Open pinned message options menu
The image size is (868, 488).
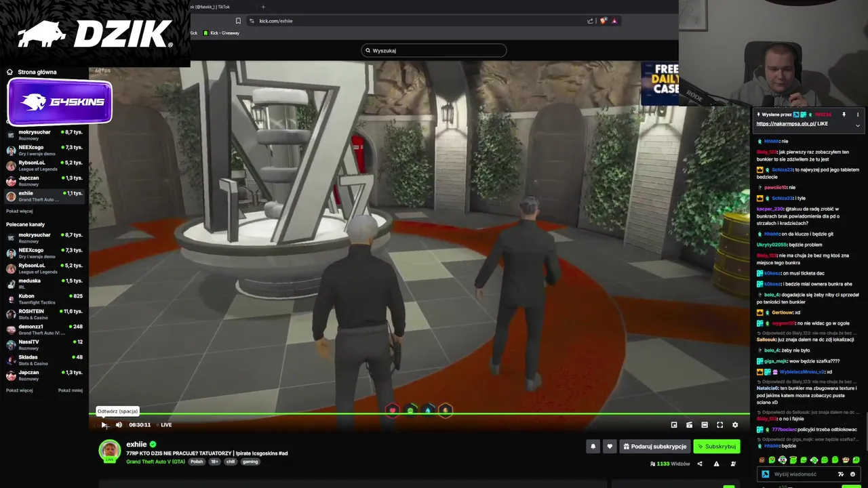click(858, 115)
